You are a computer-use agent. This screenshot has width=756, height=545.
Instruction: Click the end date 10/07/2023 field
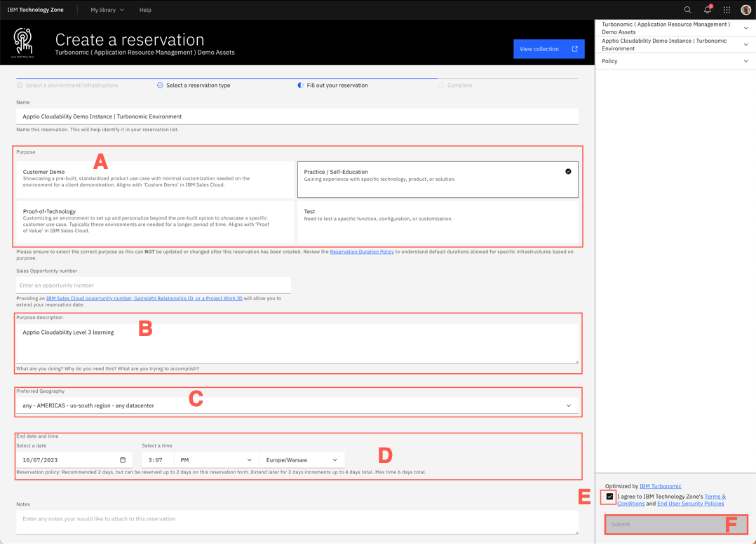74,460
